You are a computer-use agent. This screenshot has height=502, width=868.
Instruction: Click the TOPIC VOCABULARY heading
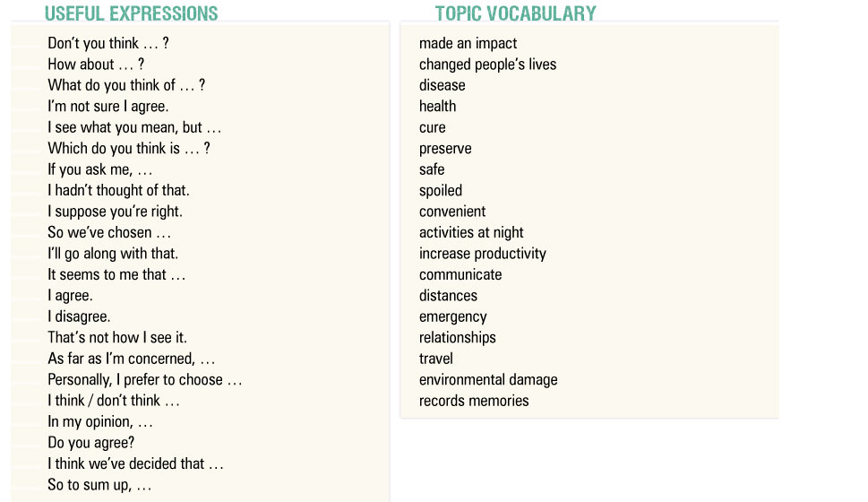tap(515, 13)
